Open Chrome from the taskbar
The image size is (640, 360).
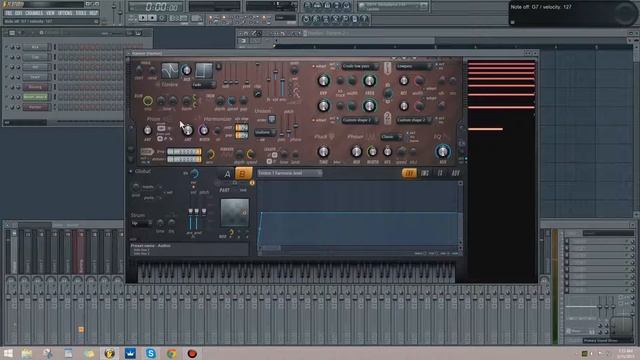pyautogui.click(x=171, y=353)
